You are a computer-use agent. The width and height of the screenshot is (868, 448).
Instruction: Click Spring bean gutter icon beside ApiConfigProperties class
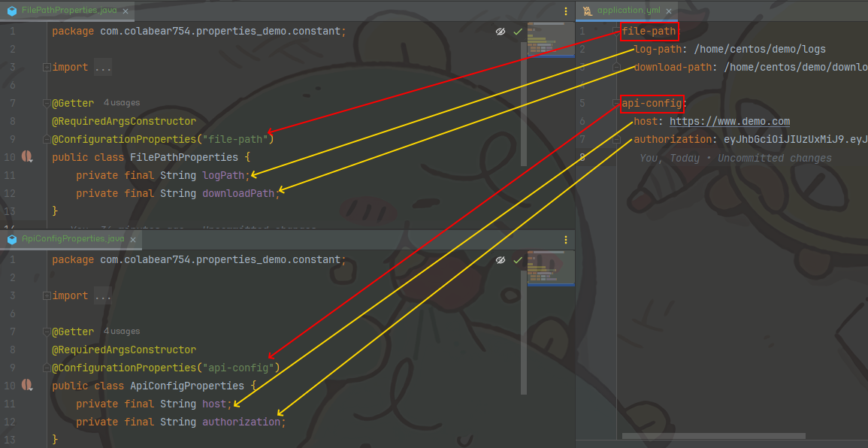[x=27, y=385]
